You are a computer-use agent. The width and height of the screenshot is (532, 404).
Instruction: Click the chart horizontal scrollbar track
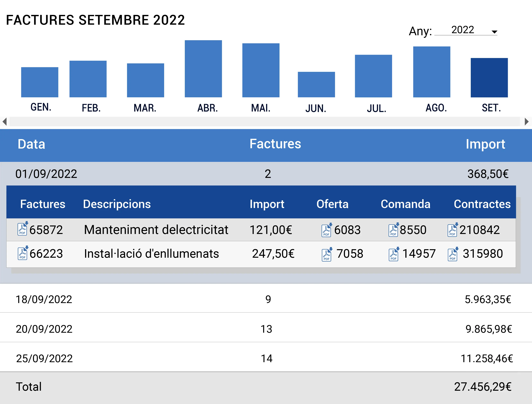tap(264, 121)
